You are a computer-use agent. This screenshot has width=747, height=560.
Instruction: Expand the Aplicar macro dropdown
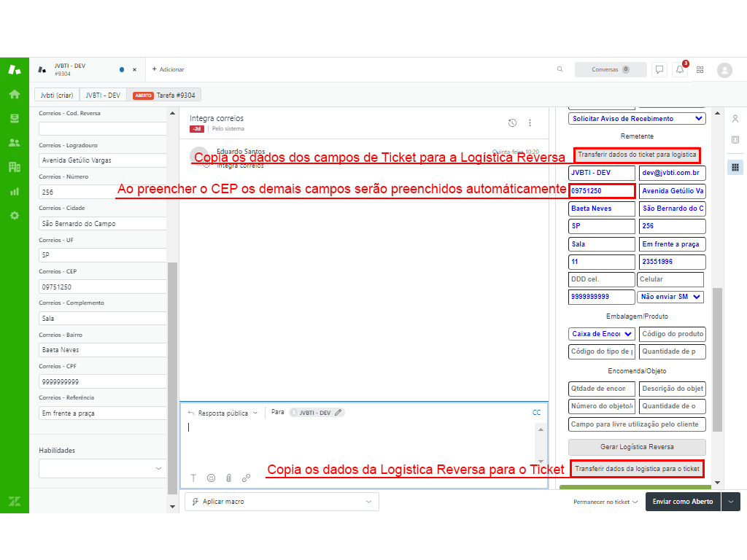point(282,502)
